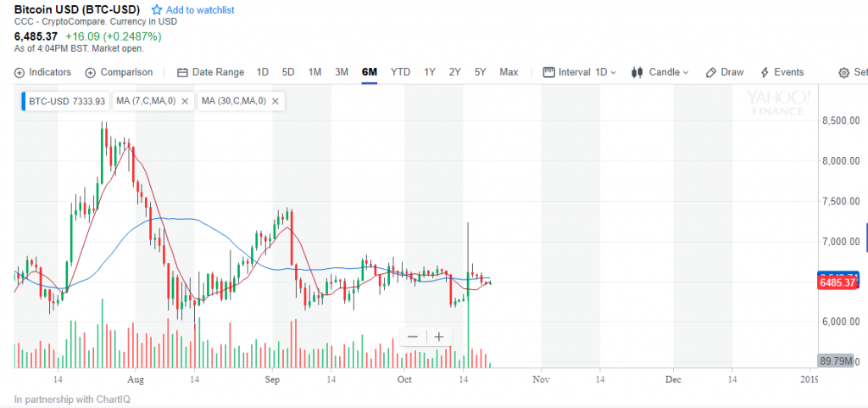Open the Candle chart type dropdown
This screenshot has height=408, width=868.
tap(661, 72)
